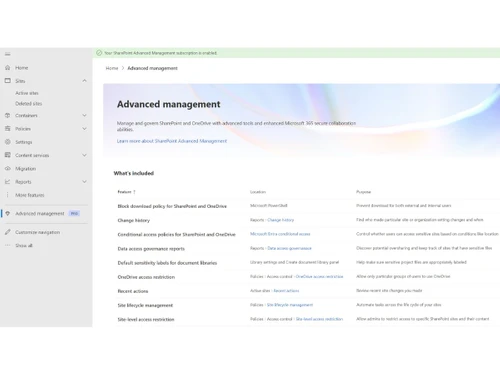Click the PRO badge beside Advanced management
Screen dimensions: 500x375
coord(74,213)
